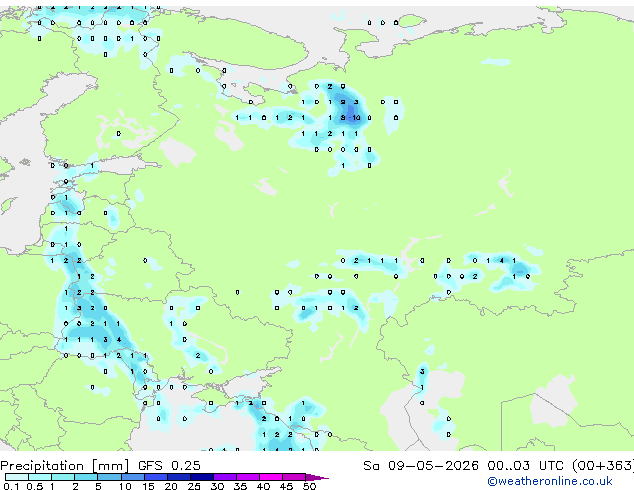Click the 0.5–1 mm legend swatch

[40, 477]
